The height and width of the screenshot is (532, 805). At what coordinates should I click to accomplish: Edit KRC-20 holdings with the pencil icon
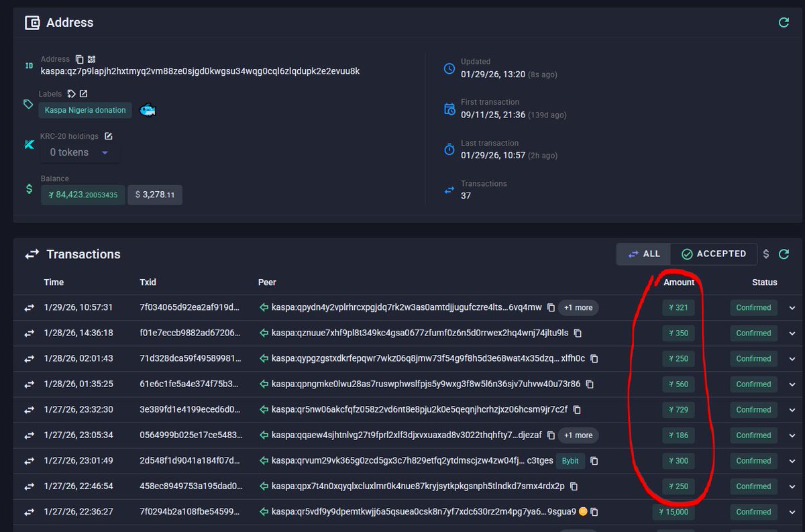pos(108,136)
